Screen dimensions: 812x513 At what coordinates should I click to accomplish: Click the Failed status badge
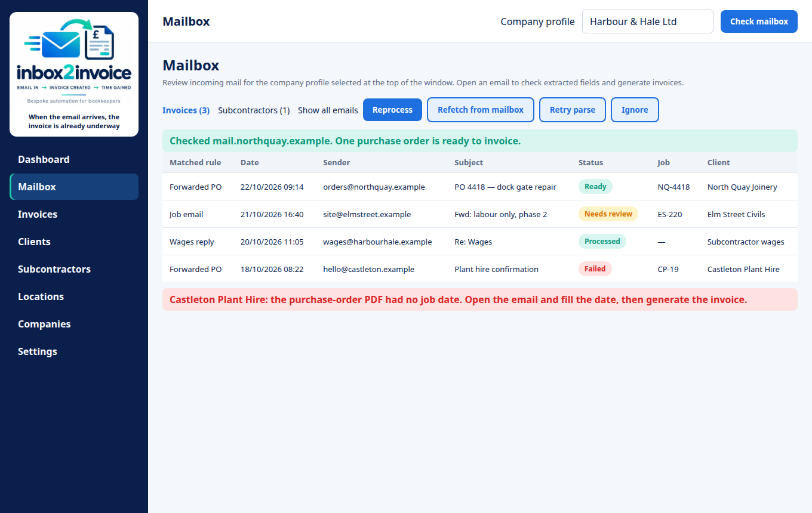(595, 269)
